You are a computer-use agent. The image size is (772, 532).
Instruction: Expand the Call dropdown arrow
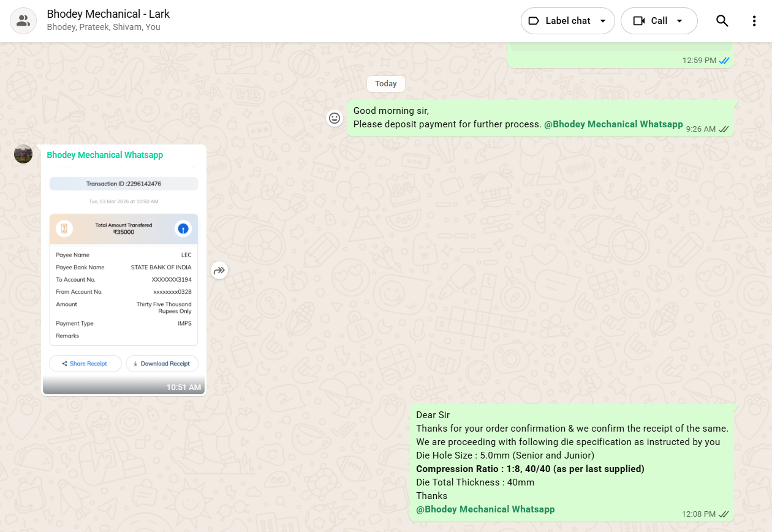tap(679, 21)
